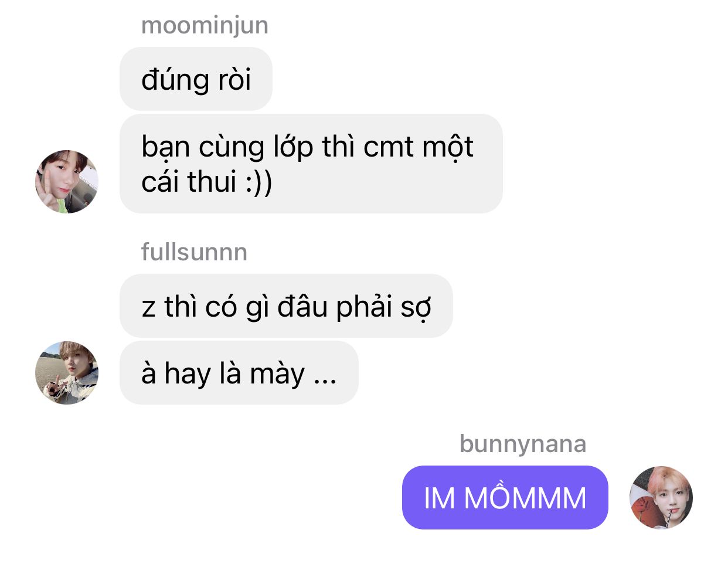Screen dimensions: 728x567
Task: Open moominjun's profile picture
Action: click(x=67, y=181)
